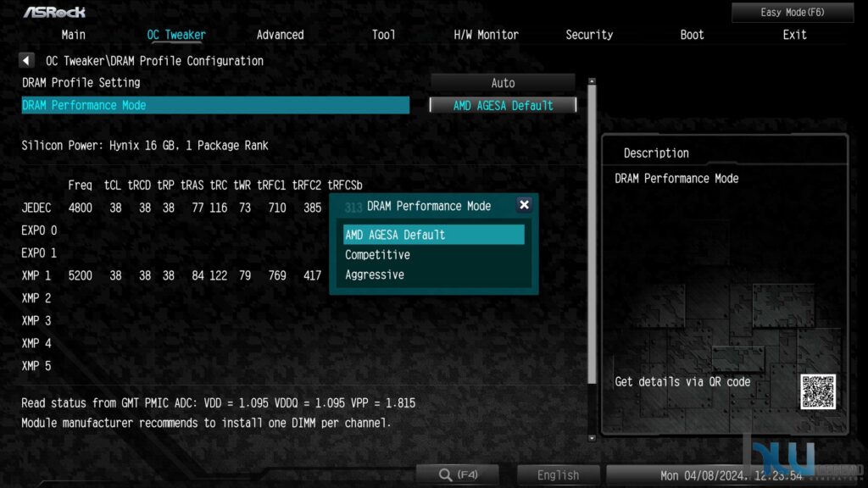Click the Description panel heading
Image resolution: width=868 pixels, height=488 pixels.
click(656, 153)
